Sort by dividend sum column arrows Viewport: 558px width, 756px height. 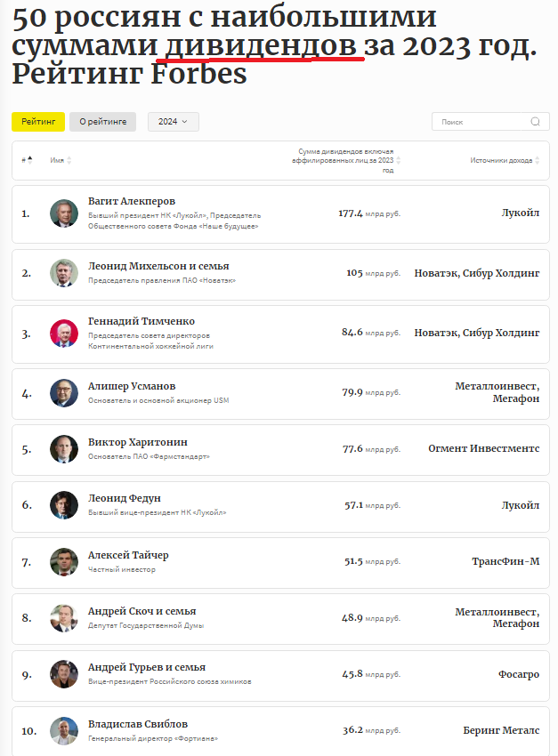(399, 160)
